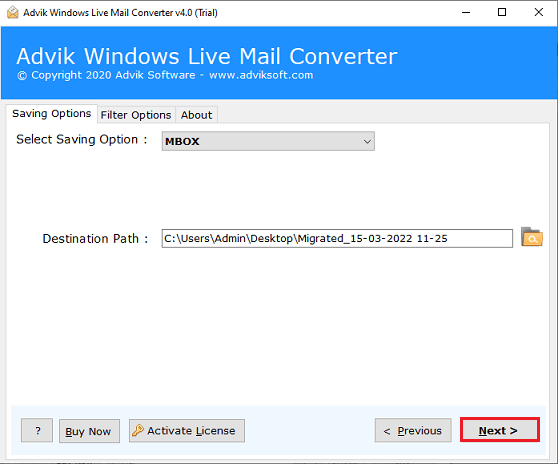Close the Advik Windows Live Mail Converter window

pos(538,12)
